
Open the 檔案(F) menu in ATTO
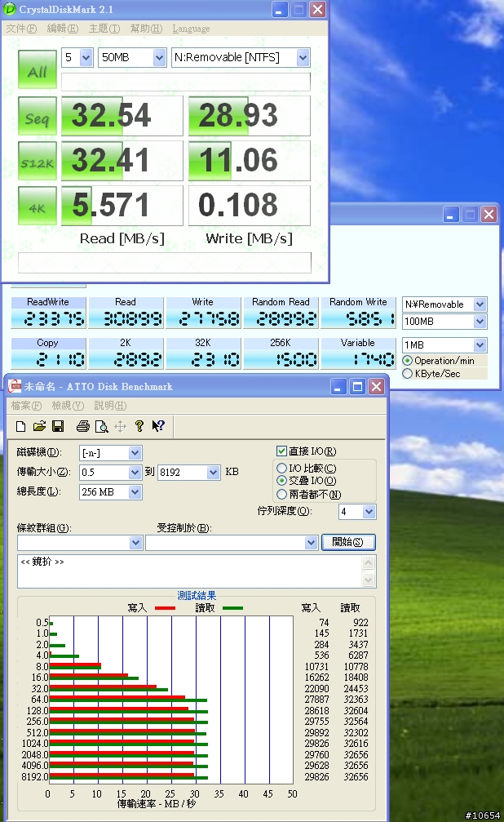pyautogui.click(x=26, y=405)
